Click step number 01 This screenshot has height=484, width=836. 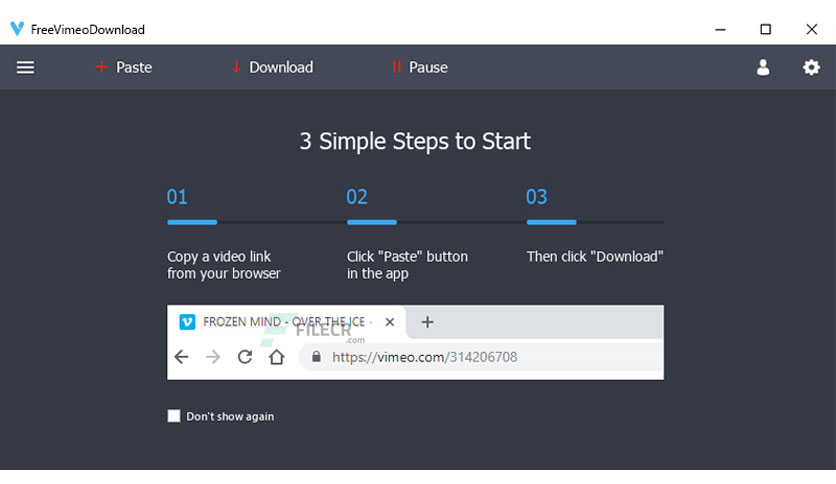tap(177, 197)
